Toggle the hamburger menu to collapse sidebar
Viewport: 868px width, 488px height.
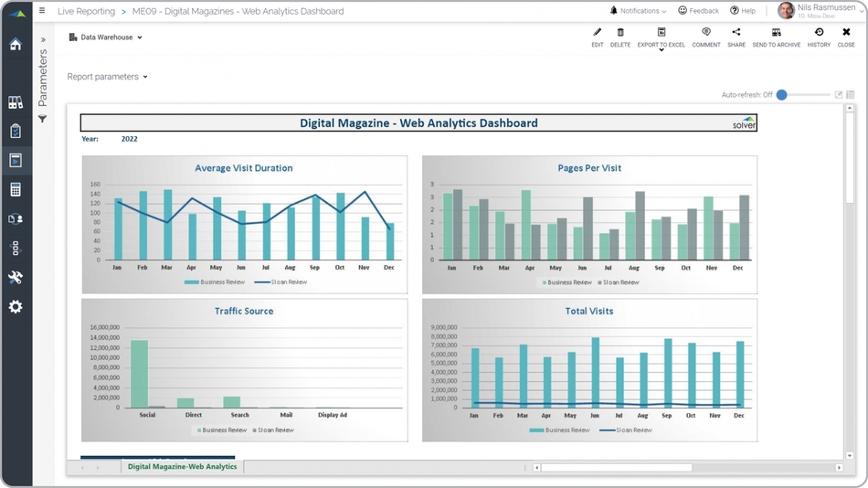coord(42,11)
